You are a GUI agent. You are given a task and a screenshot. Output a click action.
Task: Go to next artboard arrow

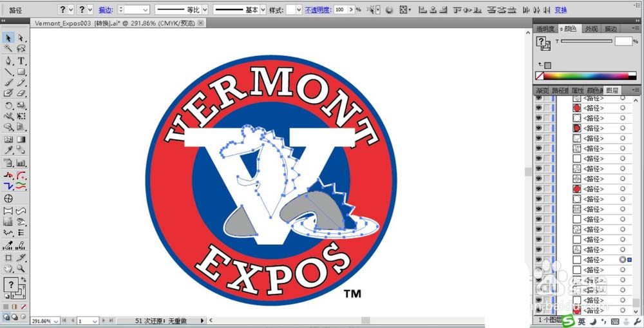(x=104, y=321)
